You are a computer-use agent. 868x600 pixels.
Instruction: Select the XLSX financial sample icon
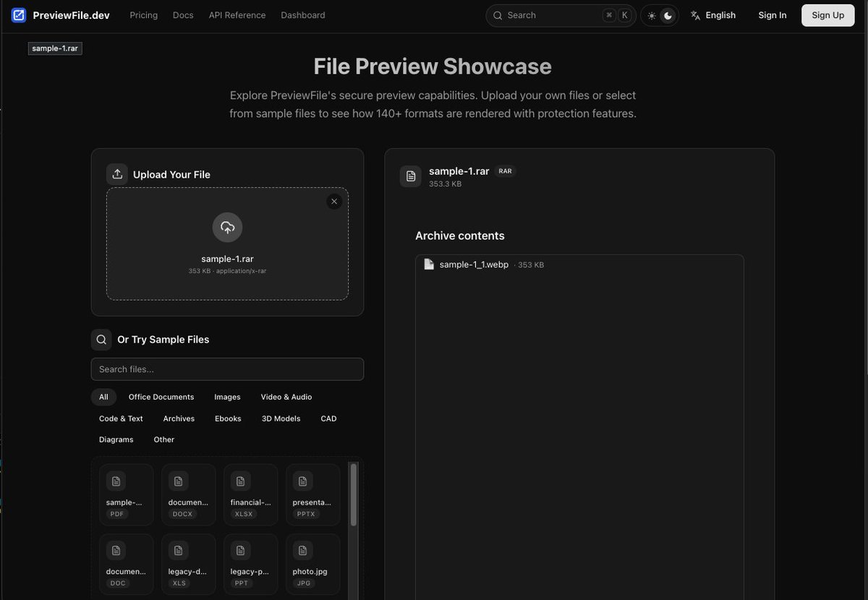click(241, 481)
